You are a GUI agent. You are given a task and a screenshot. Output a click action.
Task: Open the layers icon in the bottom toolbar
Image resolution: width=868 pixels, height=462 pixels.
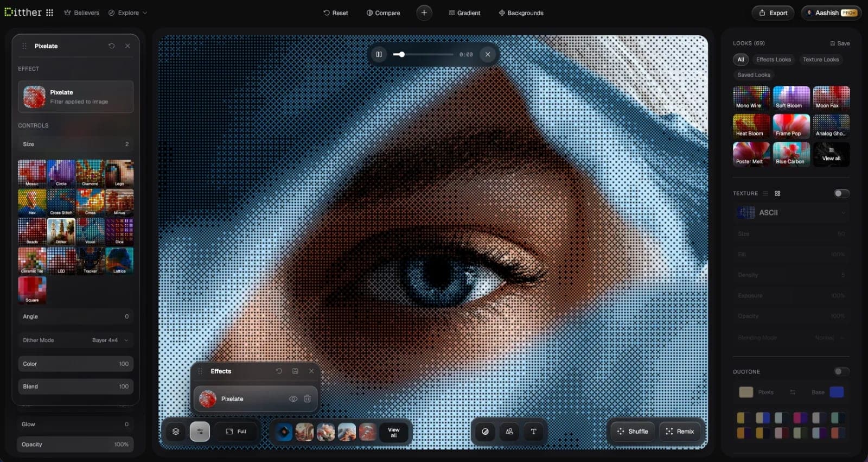(176, 432)
